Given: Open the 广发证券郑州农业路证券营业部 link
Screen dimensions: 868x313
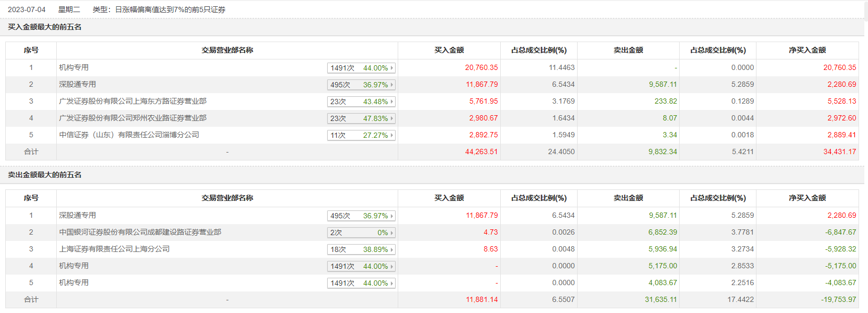Looking at the screenshot, I should (133, 118).
